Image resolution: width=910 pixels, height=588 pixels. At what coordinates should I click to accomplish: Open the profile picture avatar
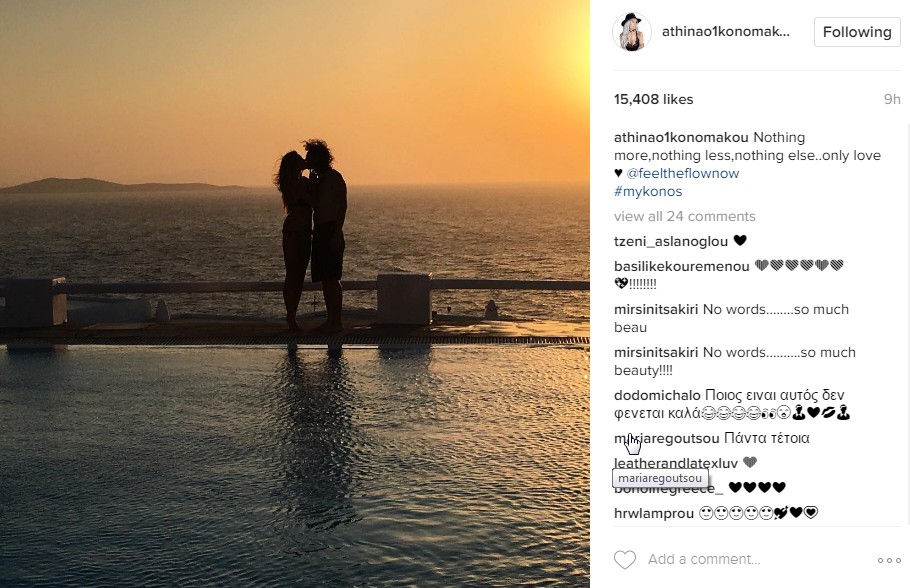[631, 32]
